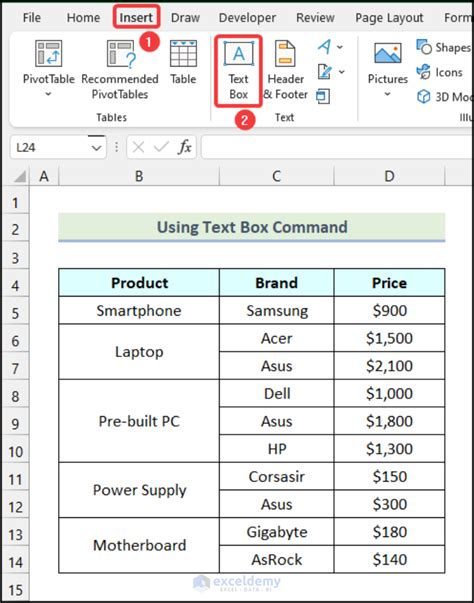Click the WordArt icon
The height and width of the screenshot is (603, 474).
[x=324, y=47]
